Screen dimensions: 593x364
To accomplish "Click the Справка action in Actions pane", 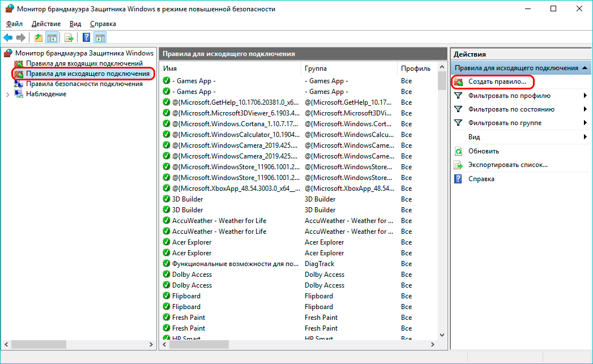I will point(481,179).
